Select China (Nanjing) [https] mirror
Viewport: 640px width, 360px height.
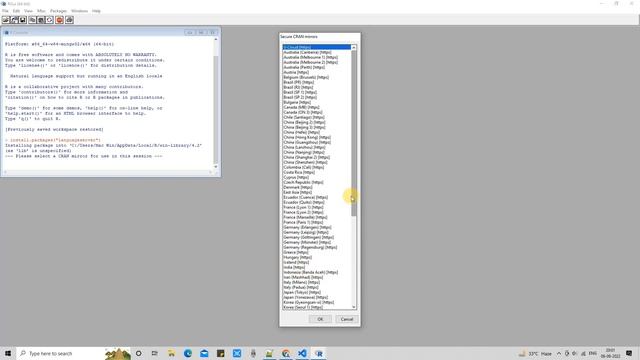coord(317,152)
